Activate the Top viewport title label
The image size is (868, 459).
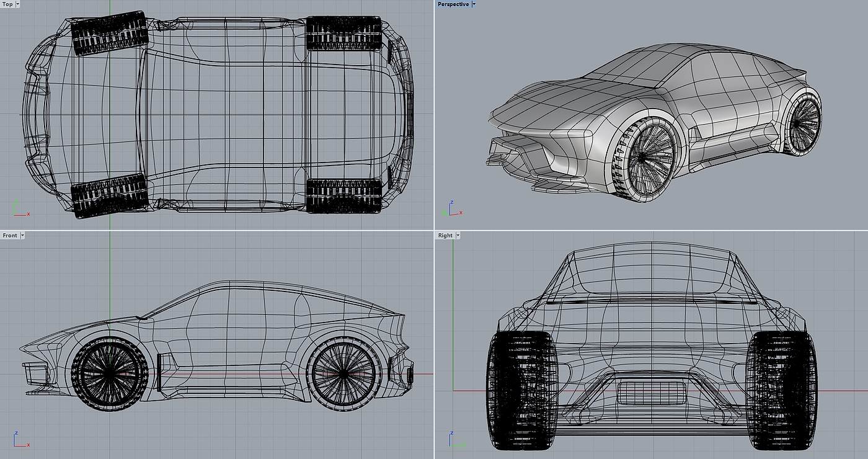click(7, 4)
